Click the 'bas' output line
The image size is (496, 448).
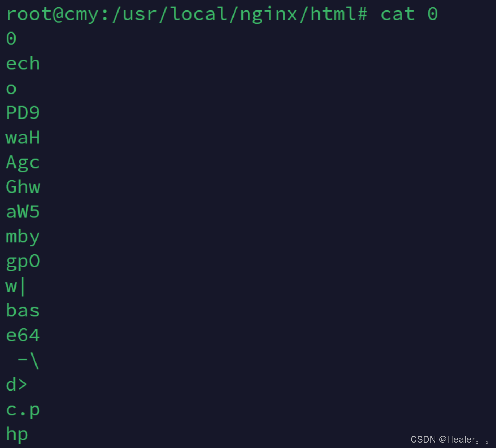pos(23,310)
